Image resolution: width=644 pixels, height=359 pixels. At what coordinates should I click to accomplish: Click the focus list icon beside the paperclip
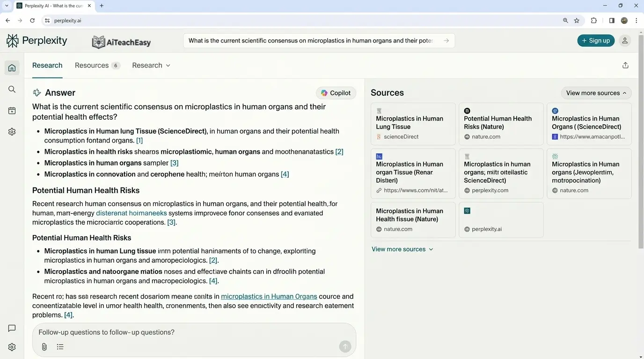tap(60, 346)
